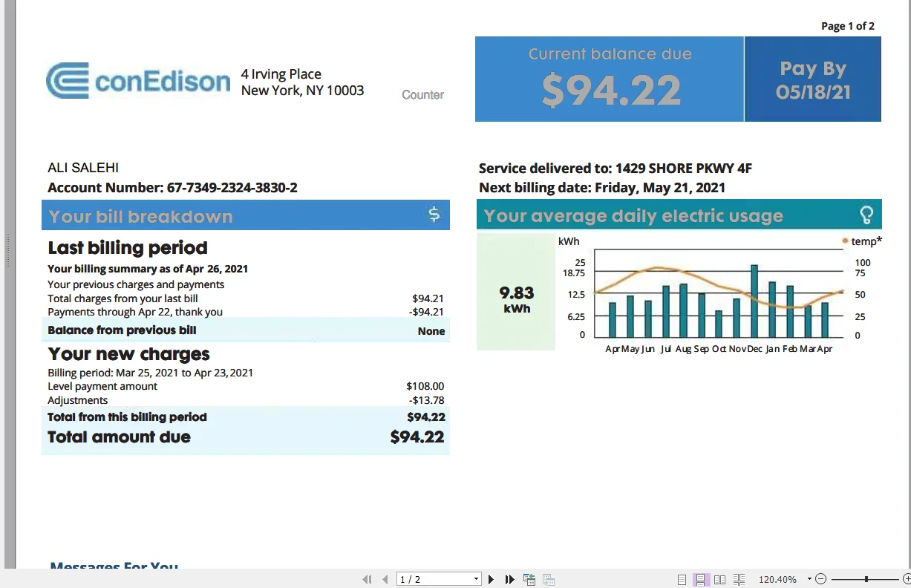The image size is (911, 588).
Task: Switch to single page view
Action: (682, 579)
